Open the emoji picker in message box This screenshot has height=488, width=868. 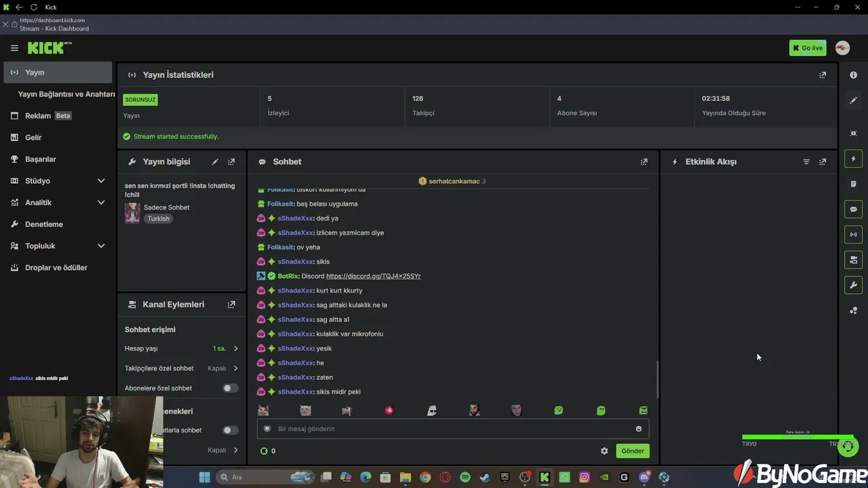[x=639, y=429]
